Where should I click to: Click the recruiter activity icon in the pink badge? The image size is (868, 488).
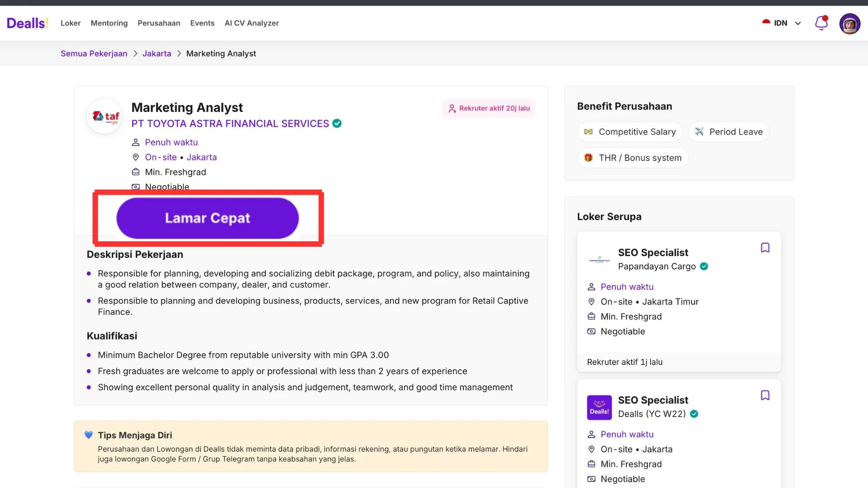pos(452,108)
